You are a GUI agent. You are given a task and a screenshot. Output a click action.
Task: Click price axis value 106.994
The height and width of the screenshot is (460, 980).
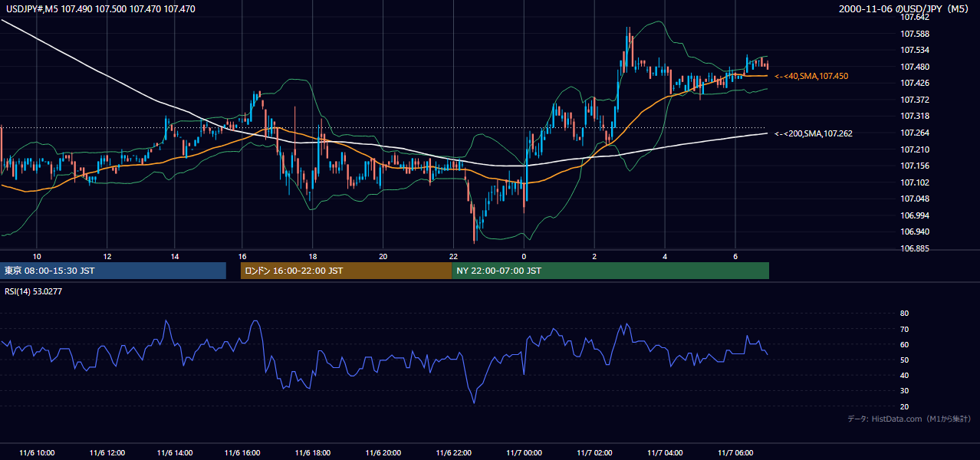[914, 215]
